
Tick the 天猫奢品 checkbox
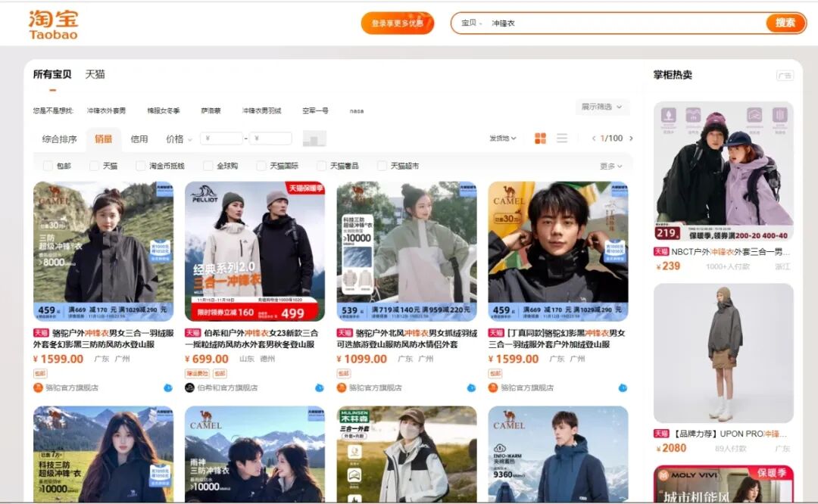(x=321, y=166)
